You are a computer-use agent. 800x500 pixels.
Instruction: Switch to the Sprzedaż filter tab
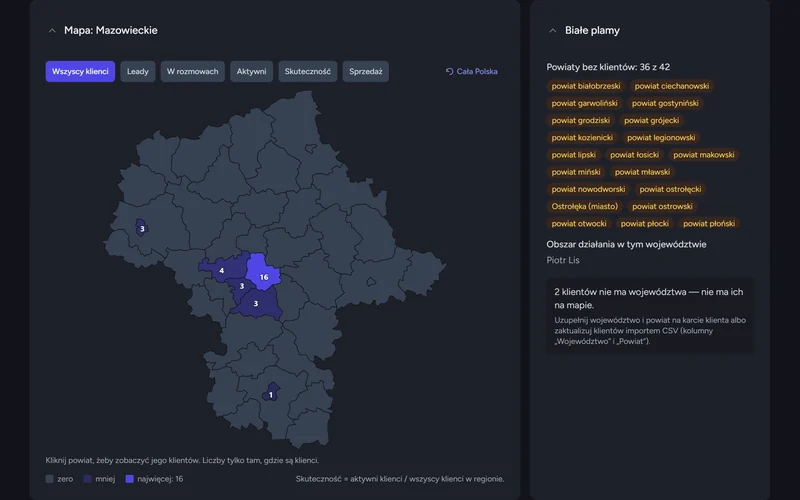(x=366, y=71)
